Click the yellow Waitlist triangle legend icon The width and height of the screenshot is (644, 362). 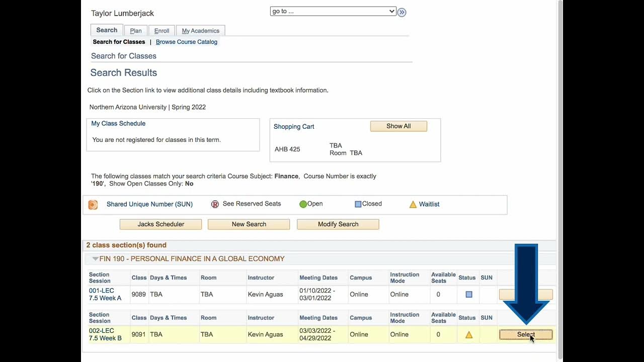click(x=413, y=205)
